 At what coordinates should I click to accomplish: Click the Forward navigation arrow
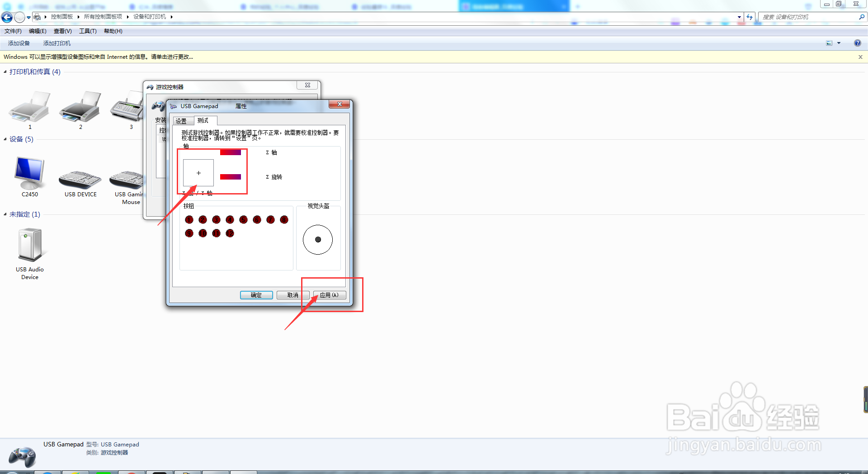[19, 17]
